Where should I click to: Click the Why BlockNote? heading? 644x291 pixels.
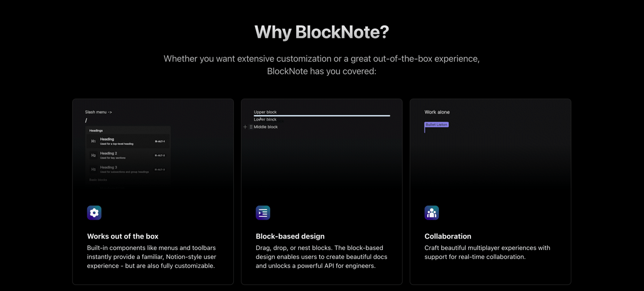pos(322,32)
